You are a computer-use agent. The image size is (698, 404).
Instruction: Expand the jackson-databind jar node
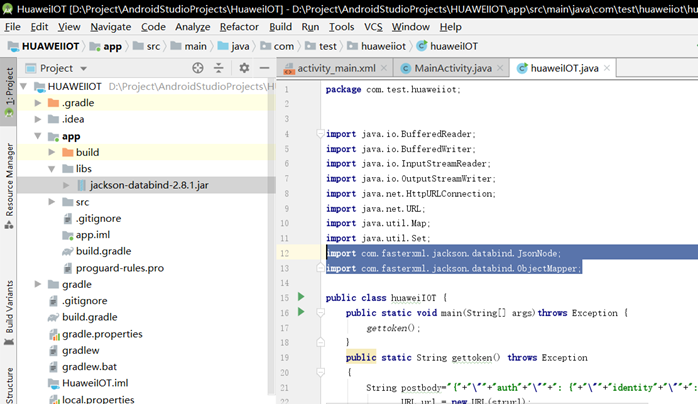pyautogui.click(x=66, y=185)
